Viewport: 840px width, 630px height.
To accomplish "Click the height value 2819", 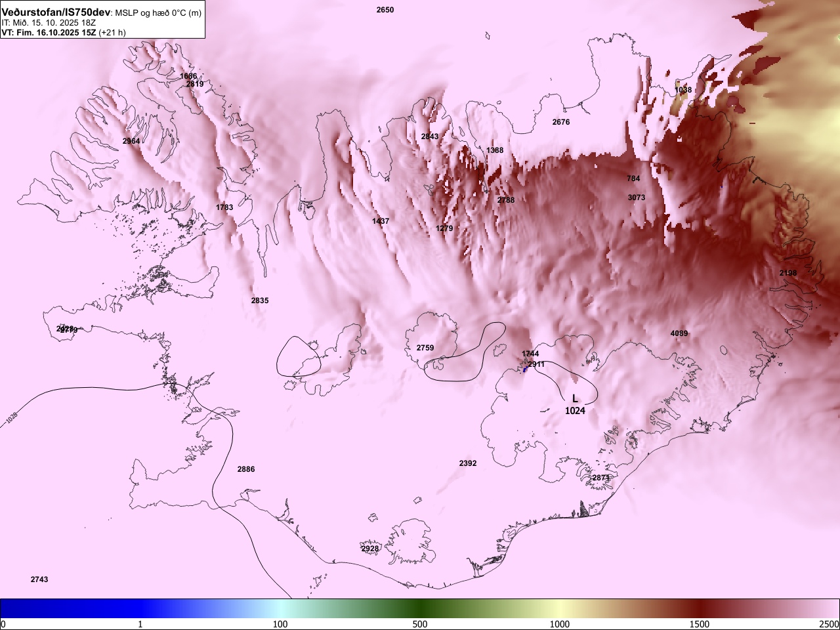I will pos(195,84).
